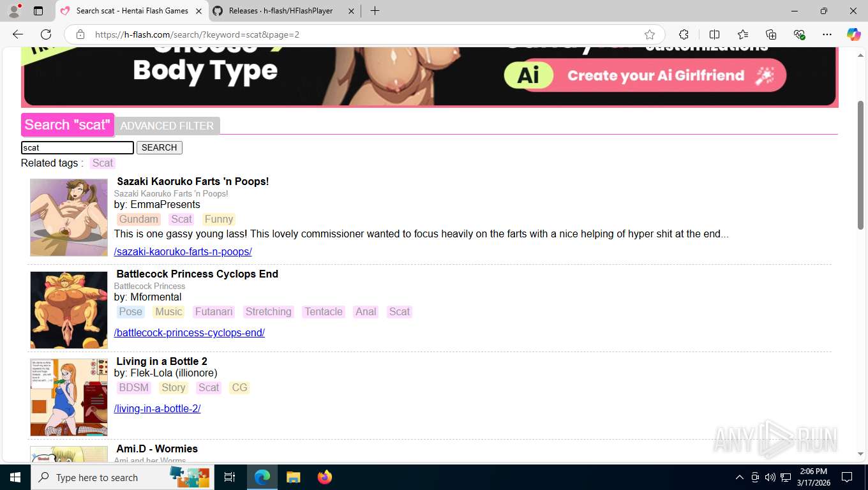Select the CG tag
Image resolution: width=868 pixels, height=490 pixels.
240,387
